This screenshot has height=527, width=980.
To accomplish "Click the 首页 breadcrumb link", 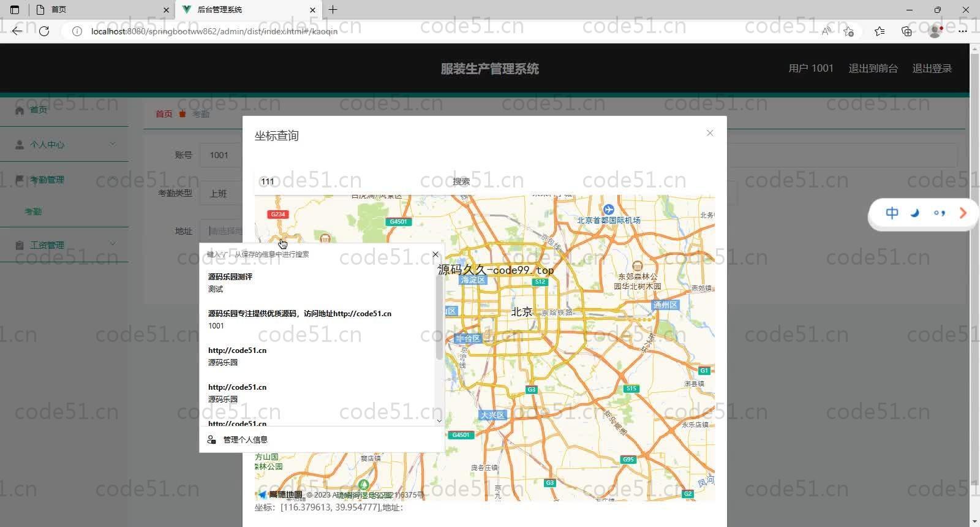I will click(x=164, y=114).
